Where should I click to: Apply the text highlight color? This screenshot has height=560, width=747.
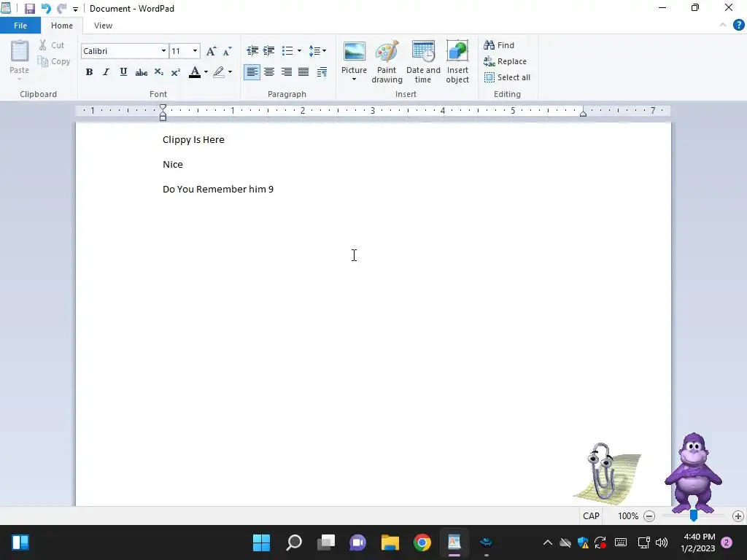point(219,72)
